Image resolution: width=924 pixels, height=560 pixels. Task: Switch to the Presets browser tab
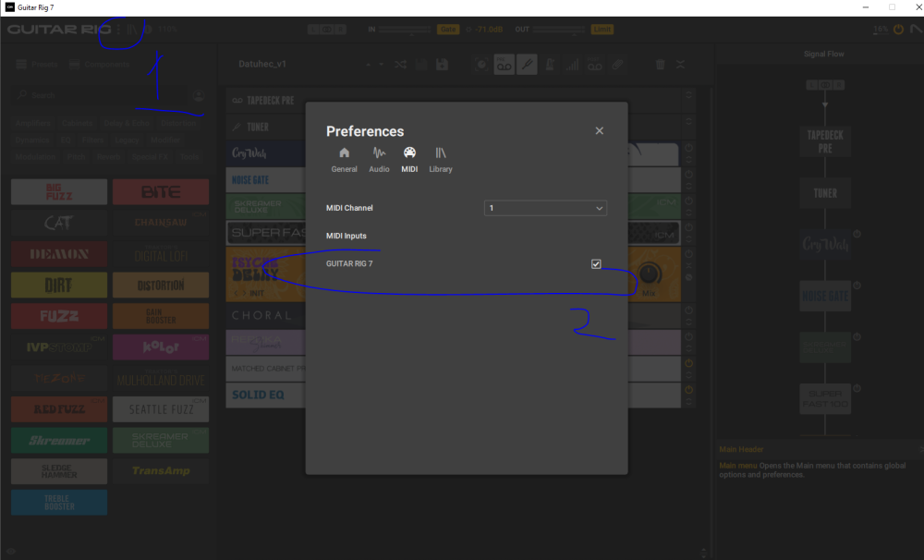point(37,64)
